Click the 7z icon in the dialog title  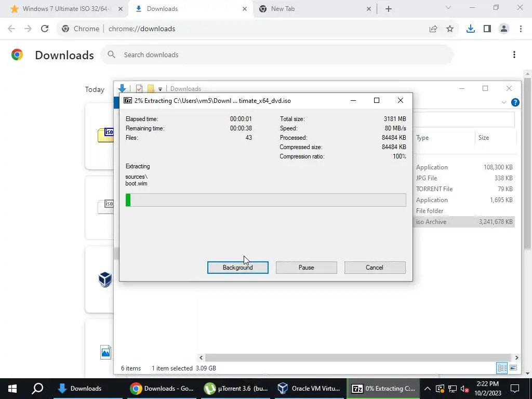click(x=128, y=100)
